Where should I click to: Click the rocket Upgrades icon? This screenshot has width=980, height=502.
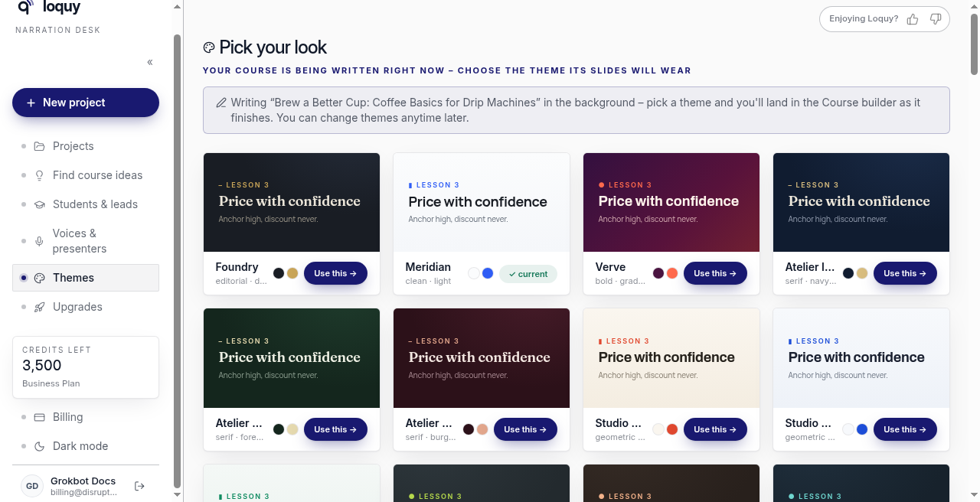click(x=40, y=307)
